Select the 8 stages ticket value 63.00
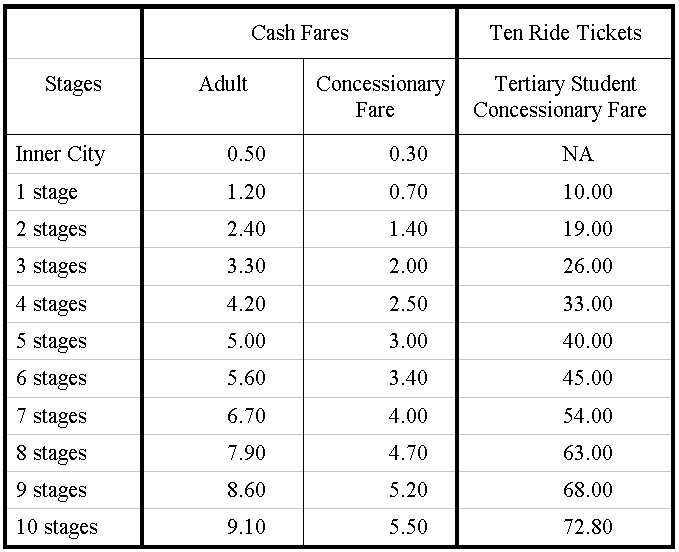 588,453
